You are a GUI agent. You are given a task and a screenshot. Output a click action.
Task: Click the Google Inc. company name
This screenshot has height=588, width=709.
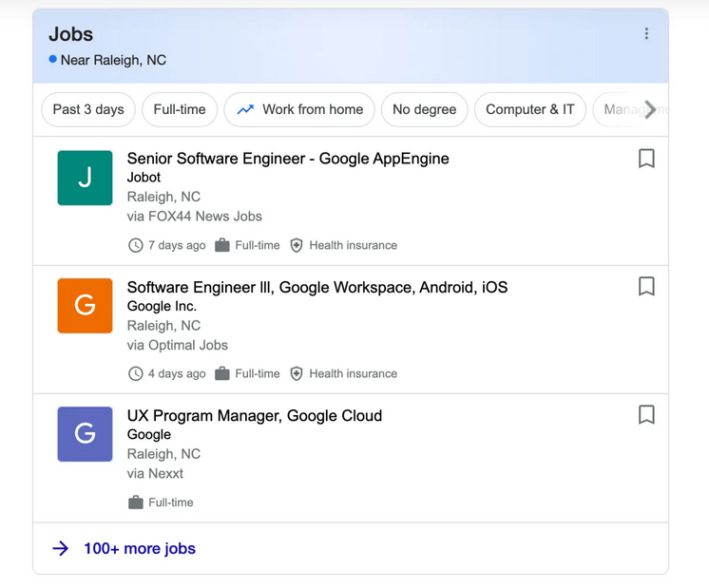point(162,306)
